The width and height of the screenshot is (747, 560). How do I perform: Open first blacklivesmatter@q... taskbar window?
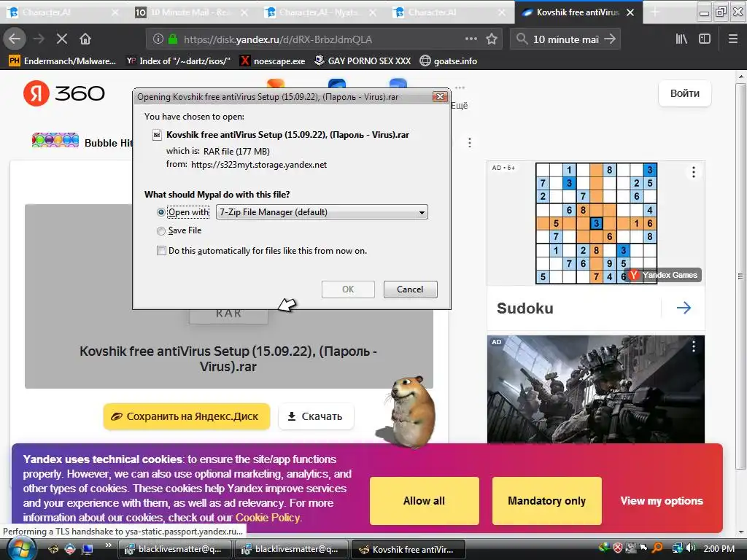point(175,549)
